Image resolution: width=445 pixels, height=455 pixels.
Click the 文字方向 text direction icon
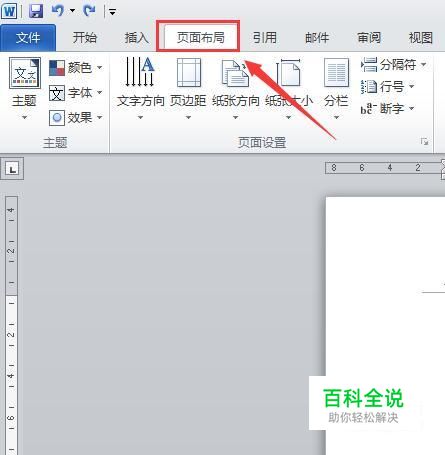point(140,72)
